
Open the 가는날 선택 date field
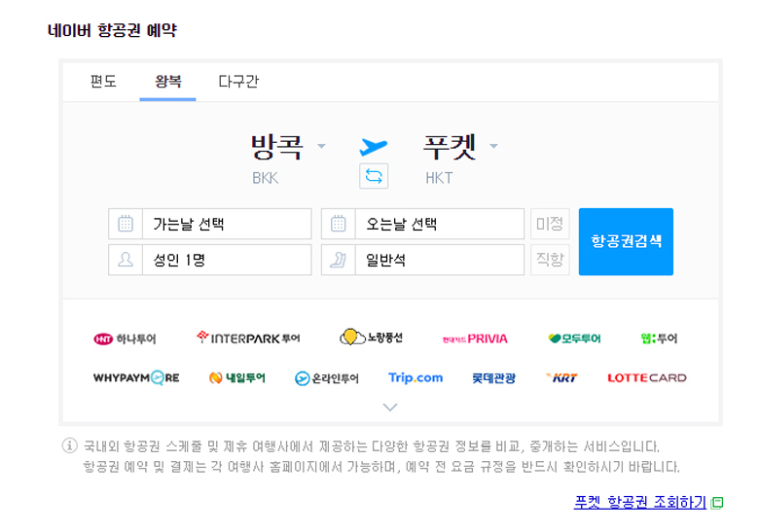point(210,224)
